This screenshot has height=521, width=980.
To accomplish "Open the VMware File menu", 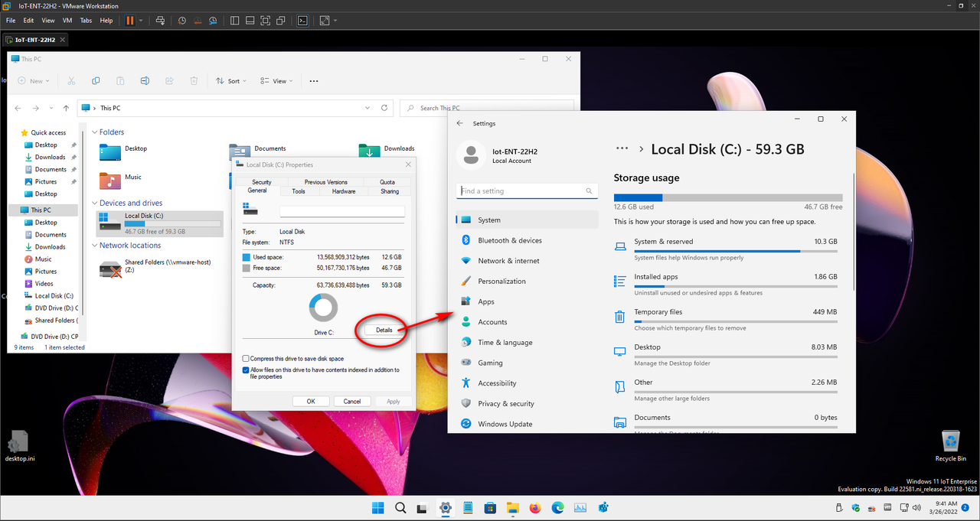I will (x=11, y=20).
